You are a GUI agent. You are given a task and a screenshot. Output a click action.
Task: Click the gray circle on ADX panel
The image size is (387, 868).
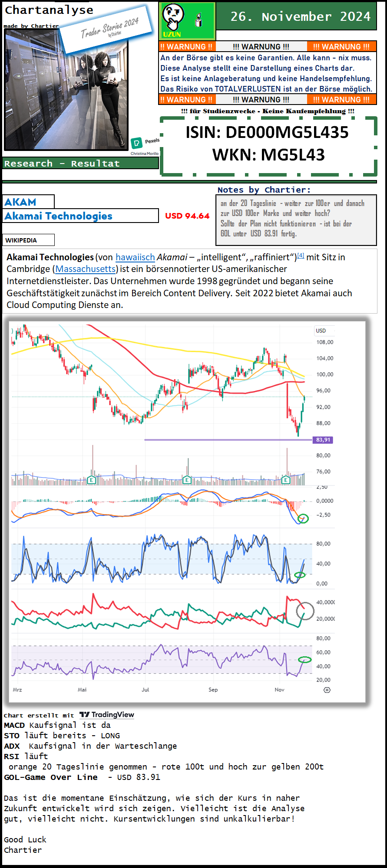click(305, 611)
